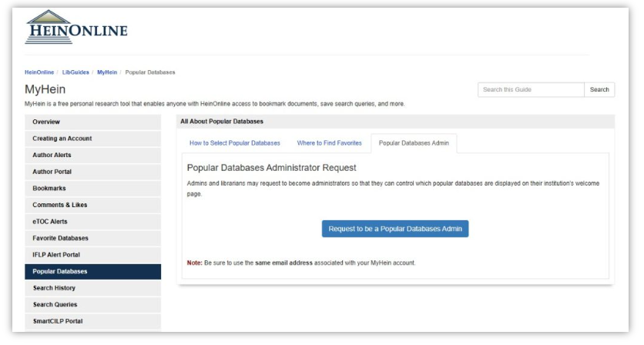Go to Favorite Databases page
This screenshot has width=644, height=345.
point(61,238)
